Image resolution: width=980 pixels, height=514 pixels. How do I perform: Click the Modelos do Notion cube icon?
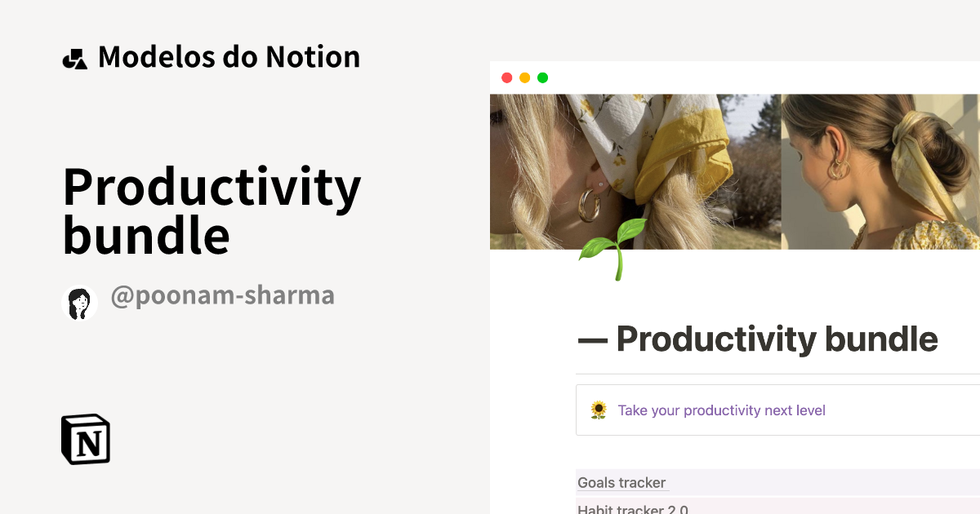(76, 56)
